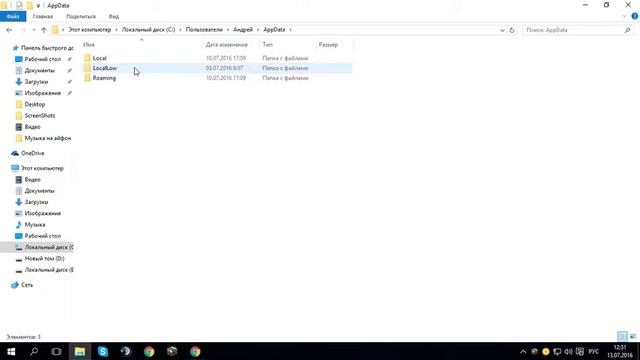
Task: Expand the chevron after Пользователи breadcrumb
Action: (228, 30)
